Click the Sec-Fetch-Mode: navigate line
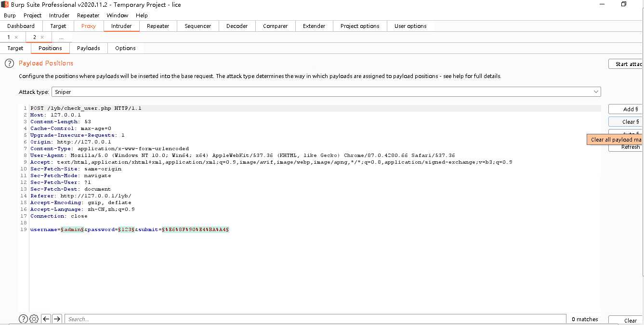This screenshot has height=325, width=644. point(71,176)
